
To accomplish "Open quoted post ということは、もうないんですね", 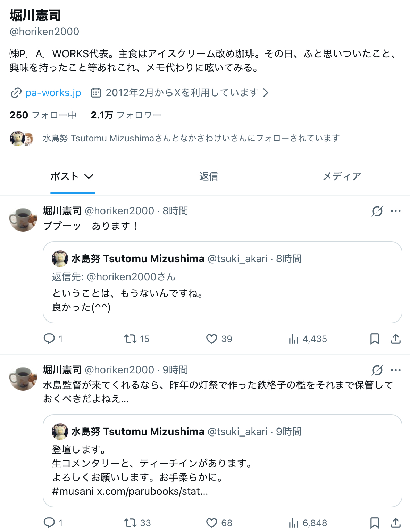I will [222, 293].
